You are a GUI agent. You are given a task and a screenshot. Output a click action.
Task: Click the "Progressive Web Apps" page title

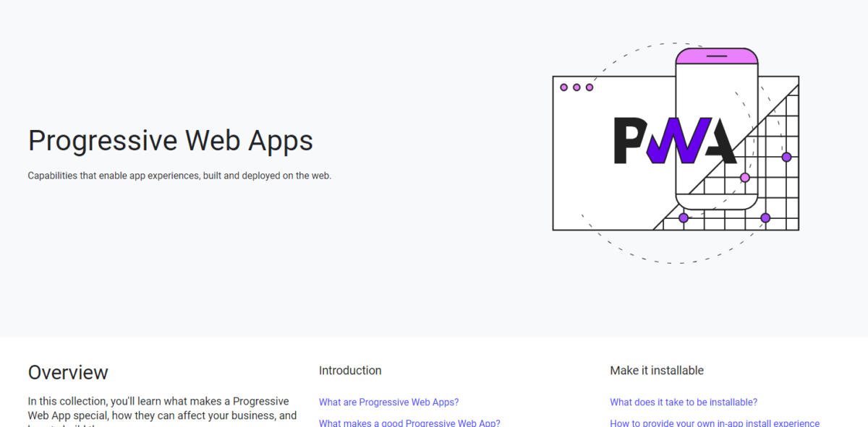point(171,140)
